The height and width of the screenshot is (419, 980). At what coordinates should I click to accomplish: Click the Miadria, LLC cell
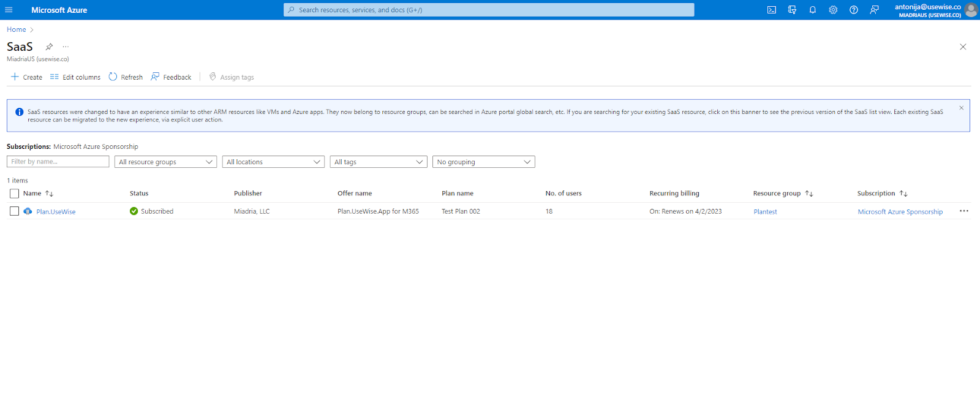[252, 211]
